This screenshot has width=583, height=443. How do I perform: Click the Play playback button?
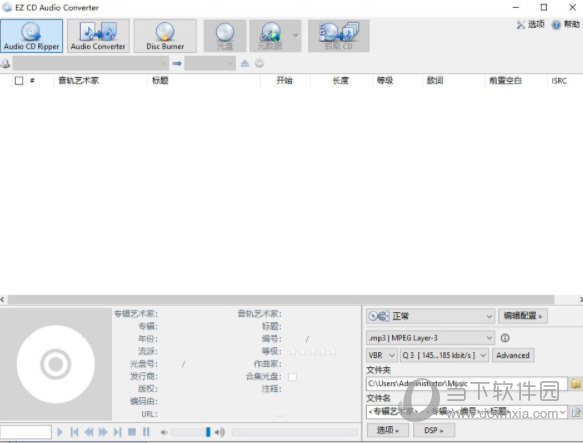(x=59, y=432)
